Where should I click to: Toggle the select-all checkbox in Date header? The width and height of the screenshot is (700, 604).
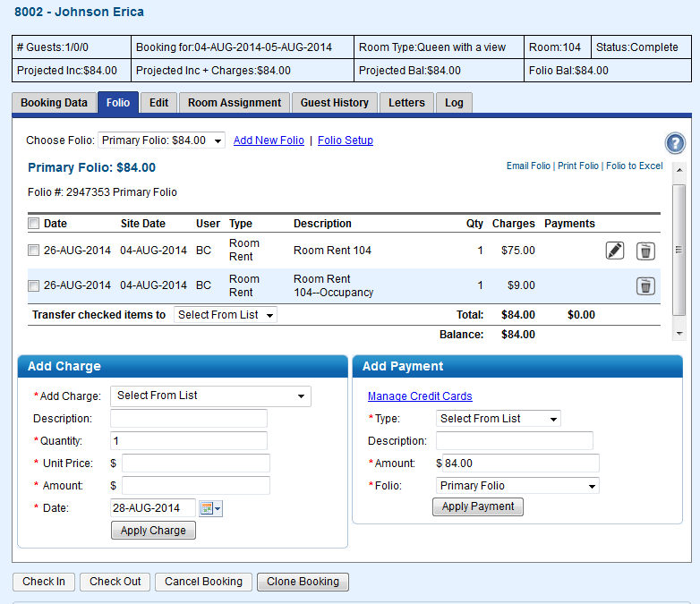pyautogui.click(x=33, y=223)
